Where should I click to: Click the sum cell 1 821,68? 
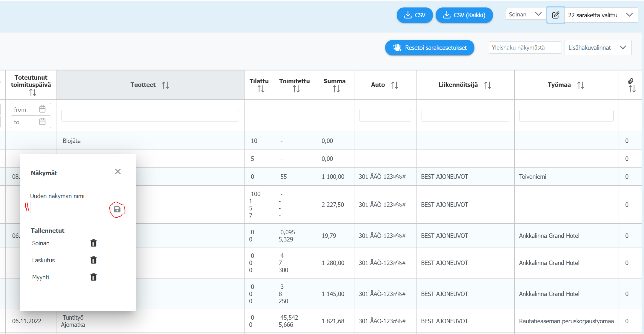click(334, 321)
